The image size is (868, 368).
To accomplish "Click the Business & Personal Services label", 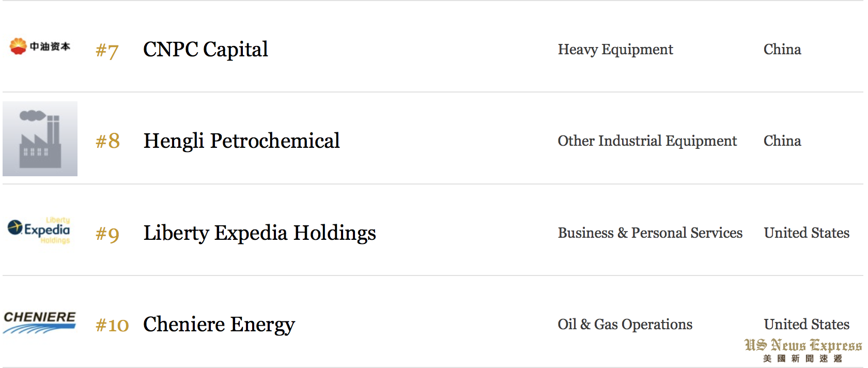I will point(650,233).
